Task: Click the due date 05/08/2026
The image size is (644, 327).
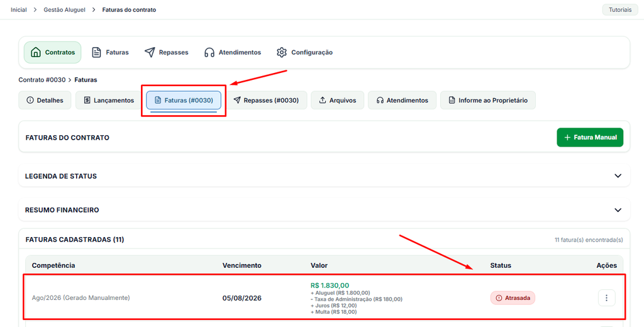Action: click(x=241, y=298)
